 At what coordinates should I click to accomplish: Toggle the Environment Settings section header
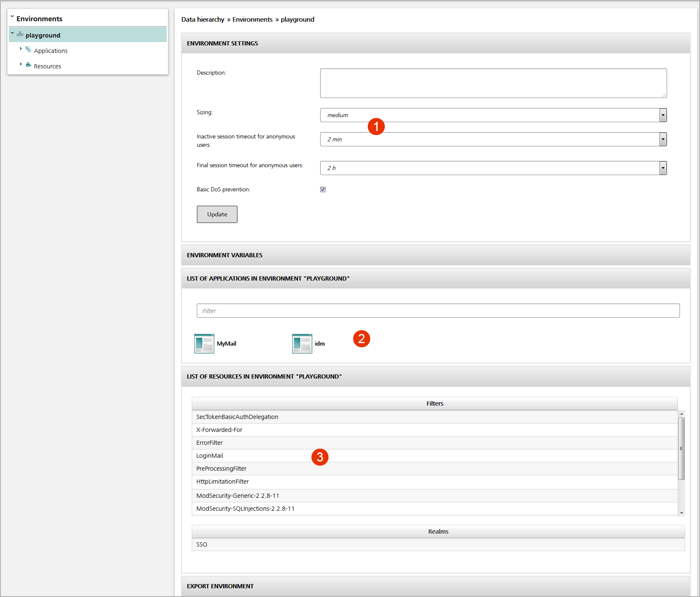[x=436, y=43]
